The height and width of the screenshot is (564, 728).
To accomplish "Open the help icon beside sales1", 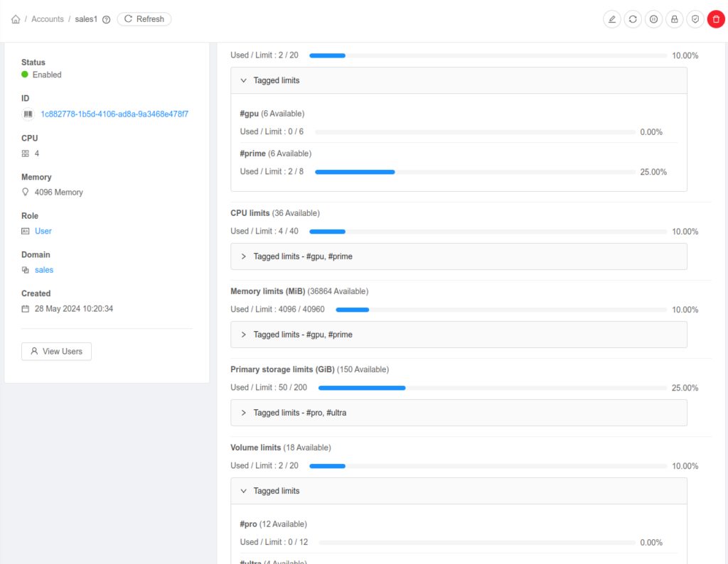I will (107, 19).
